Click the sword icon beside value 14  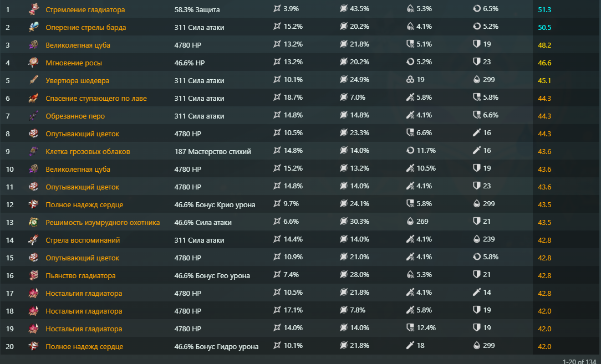tap(477, 293)
